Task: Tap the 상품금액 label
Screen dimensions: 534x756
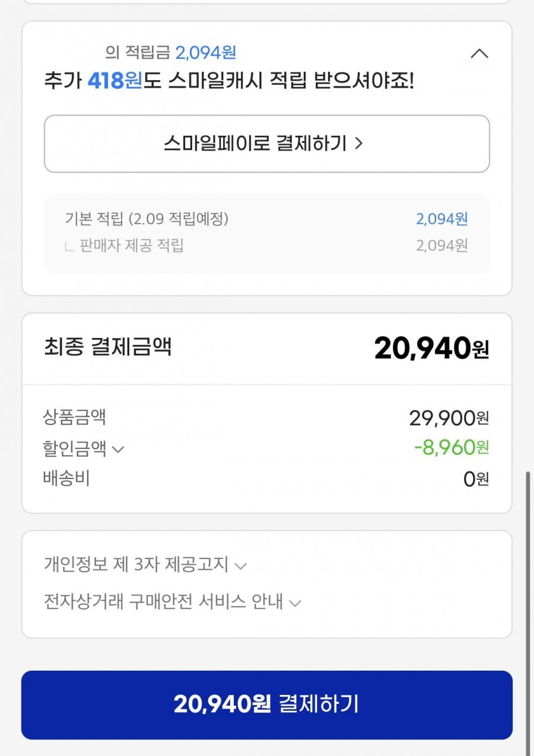Action: (x=75, y=417)
